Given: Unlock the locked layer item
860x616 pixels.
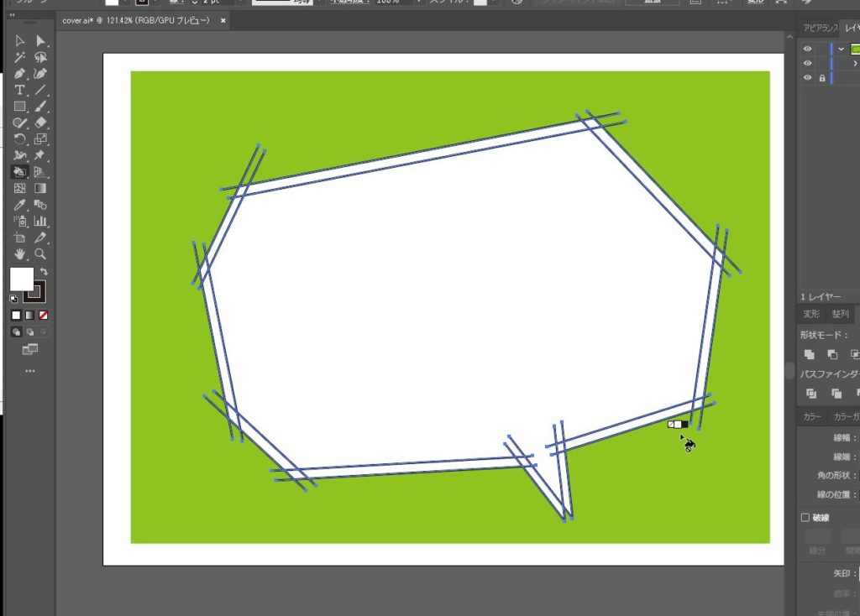Looking at the screenshot, I should pos(821,78).
